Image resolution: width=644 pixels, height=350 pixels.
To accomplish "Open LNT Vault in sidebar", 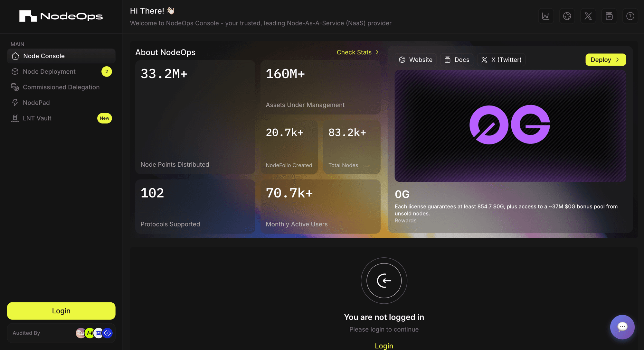I will pos(61,118).
